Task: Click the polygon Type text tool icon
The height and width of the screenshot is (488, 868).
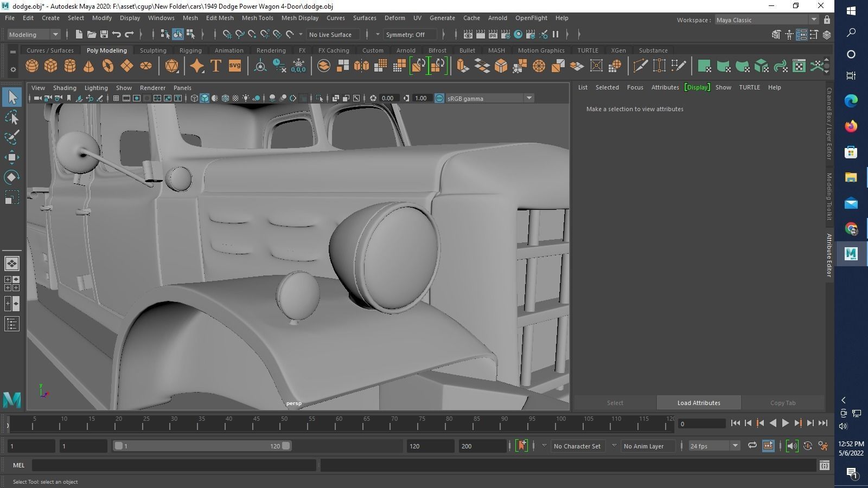Action: (216, 66)
